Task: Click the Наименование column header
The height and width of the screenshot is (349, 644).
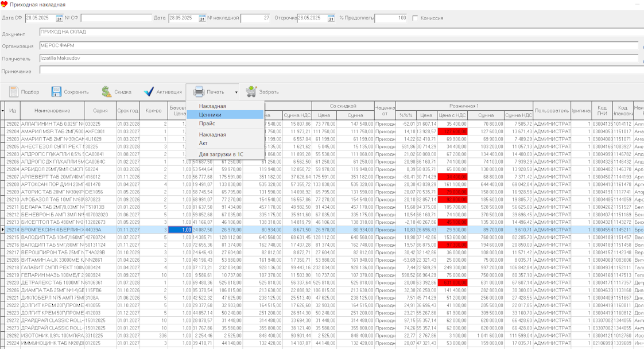Action: click(52, 110)
